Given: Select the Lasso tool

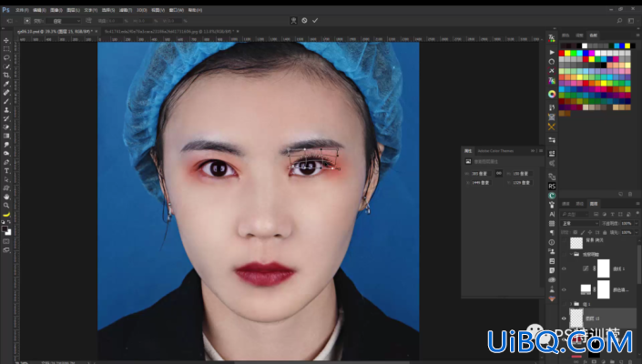Looking at the screenshot, I should tap(6, 57).
